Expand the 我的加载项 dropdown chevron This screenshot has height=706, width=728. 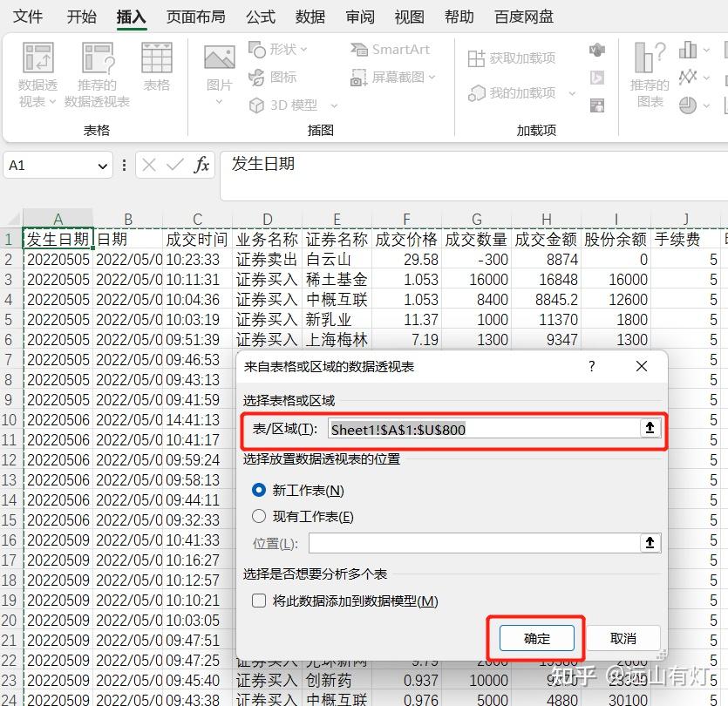[572, 94]
